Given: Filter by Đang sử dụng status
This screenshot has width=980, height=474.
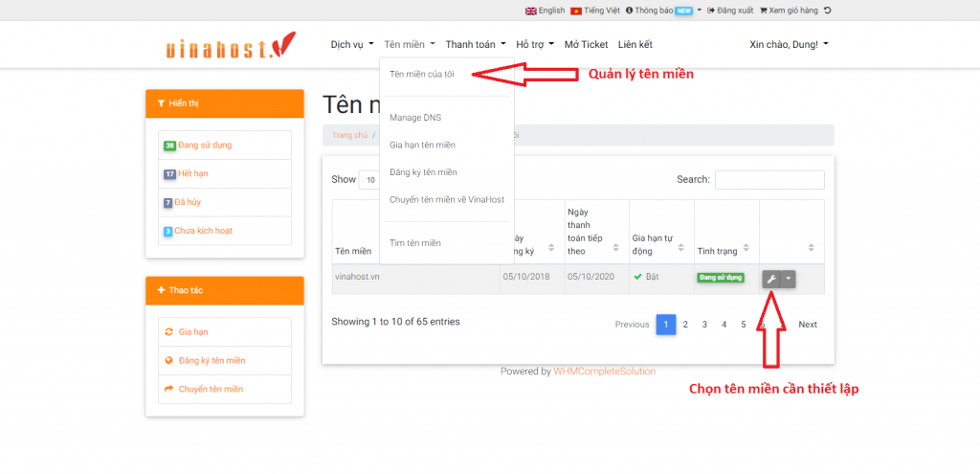Looking at the screenshot, I should (203, 146).
